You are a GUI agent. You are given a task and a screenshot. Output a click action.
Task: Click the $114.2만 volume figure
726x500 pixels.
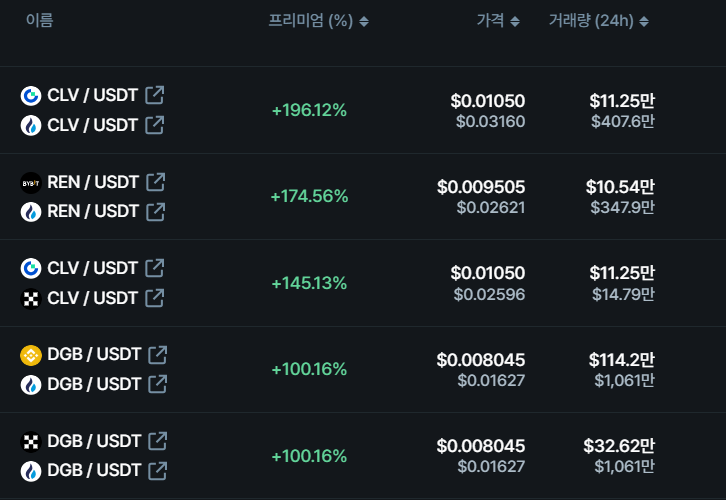click(622, 360)
